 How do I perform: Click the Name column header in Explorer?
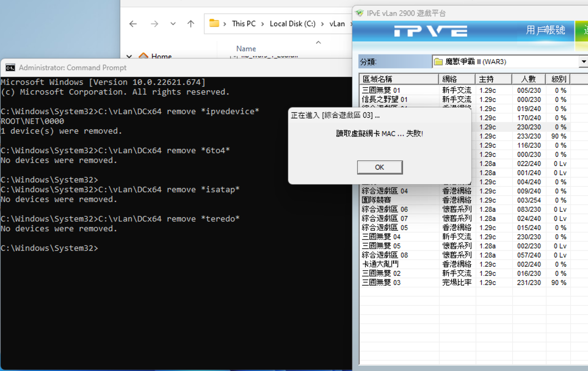pyautogui.click(x=246, y=49)
